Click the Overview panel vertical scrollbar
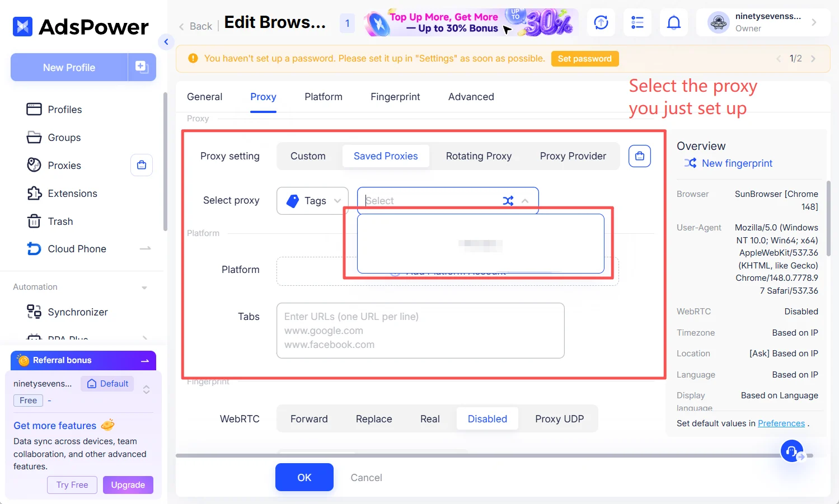The width and height of the screenshot is (839, 504). tap(828, 218)
